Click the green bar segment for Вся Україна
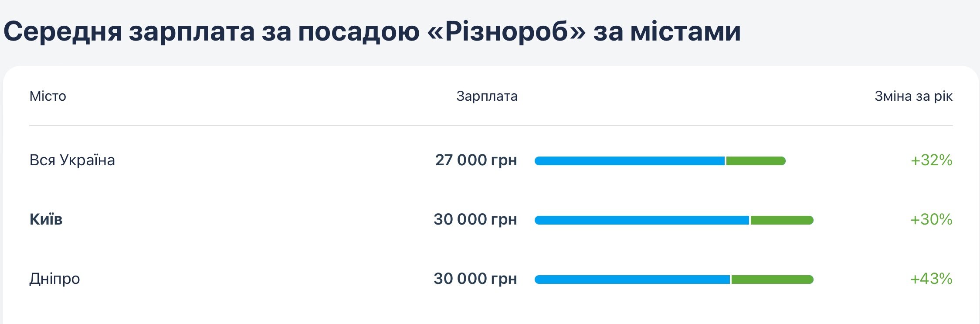The width and height of the screenshot is (980, 324). 756,161
